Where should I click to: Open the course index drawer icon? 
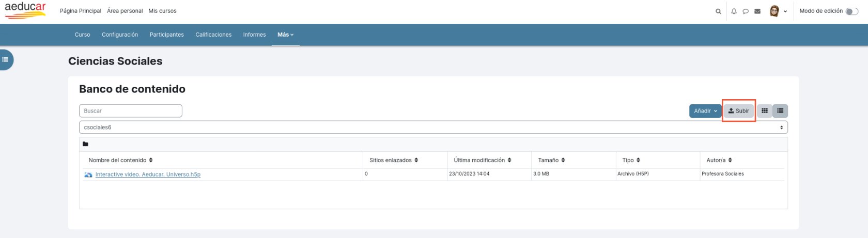pyautogui.click(x=5, y=59)
